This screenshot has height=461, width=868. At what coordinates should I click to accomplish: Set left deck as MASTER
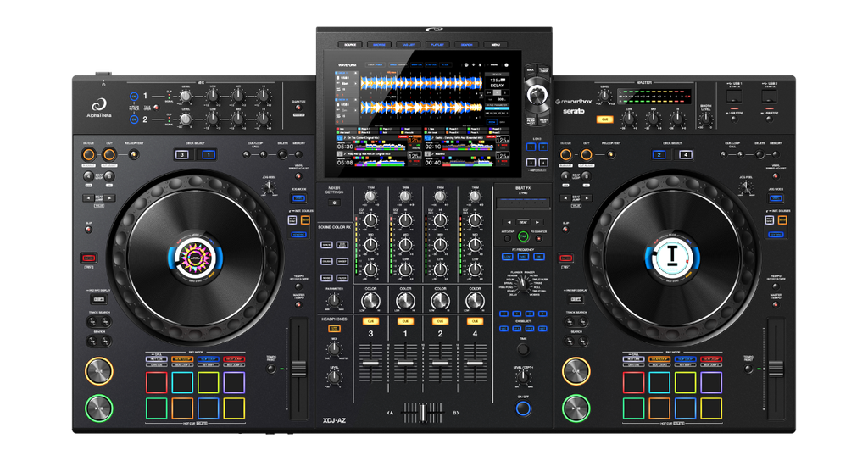click(x=305, y=220)
